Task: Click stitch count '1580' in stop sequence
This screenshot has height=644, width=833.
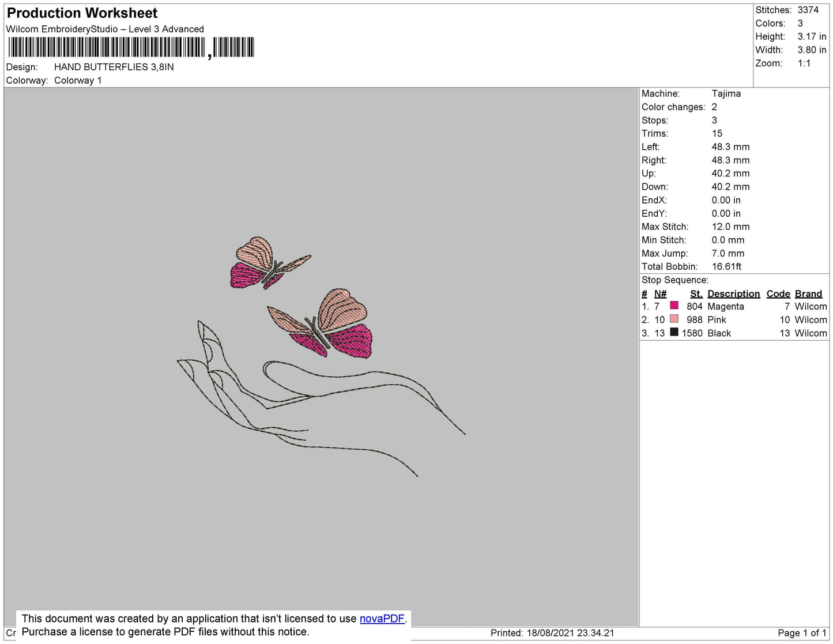Action: click(692, 333)
